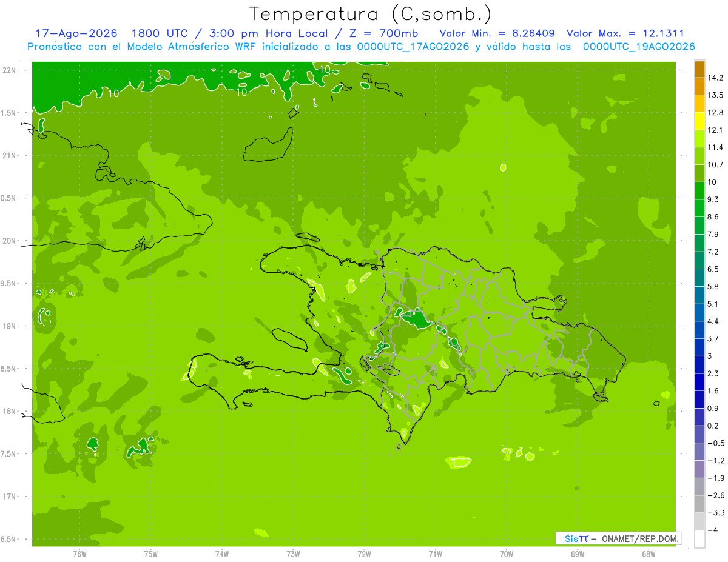Click the "18N" latitude label

8,411
